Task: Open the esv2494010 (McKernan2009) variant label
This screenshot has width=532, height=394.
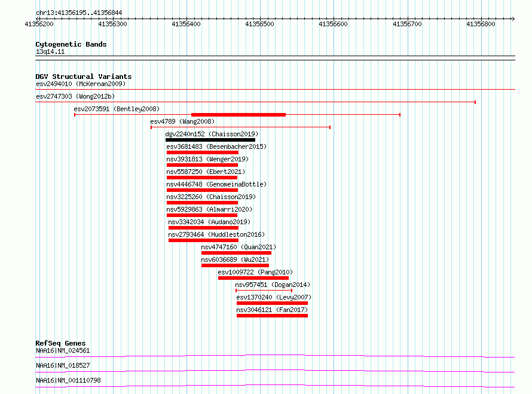Action: tap(81, 84)
